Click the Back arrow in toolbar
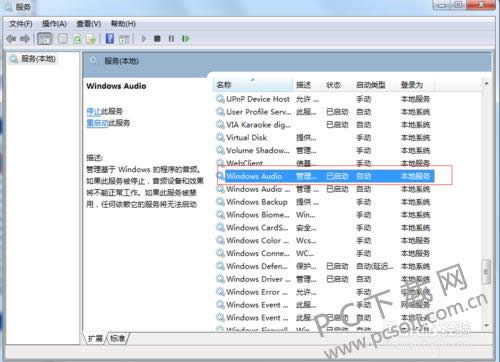The width and height of the screenshot is (500, 362). click(x=11, y=39)
